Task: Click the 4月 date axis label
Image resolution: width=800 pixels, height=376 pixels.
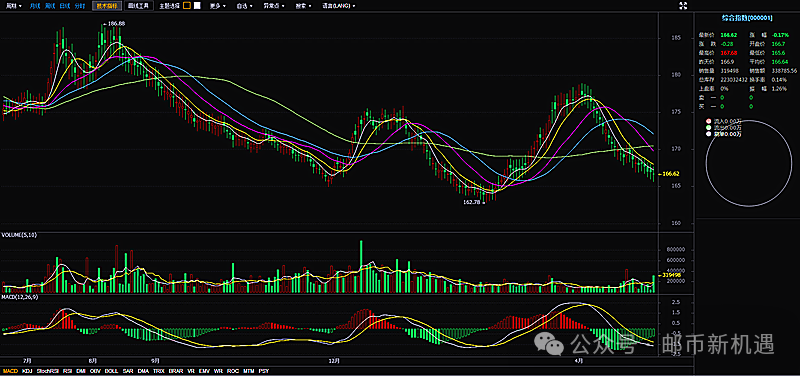Action: tap(579, 360)
